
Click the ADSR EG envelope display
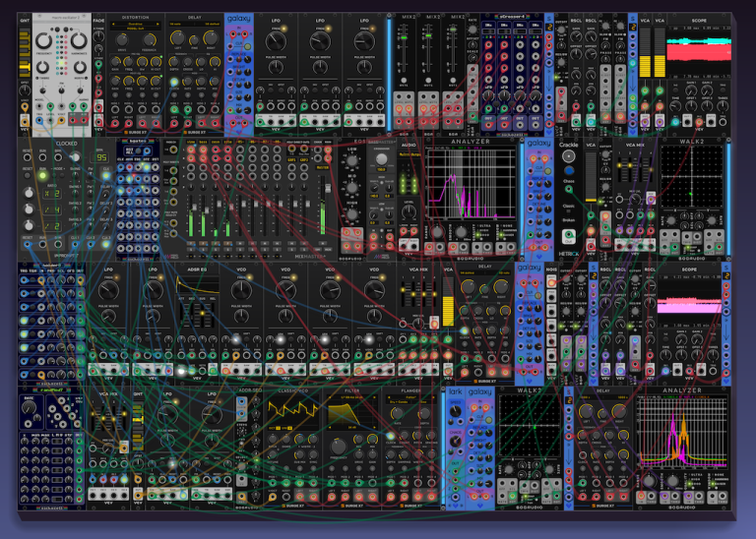pyautogui.click(x=198, y=285)
